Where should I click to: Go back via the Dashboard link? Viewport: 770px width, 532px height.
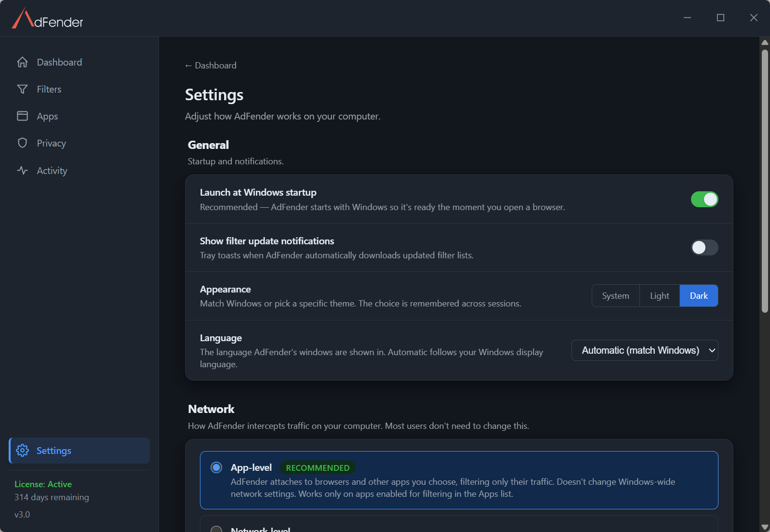[x=211, y=66]
